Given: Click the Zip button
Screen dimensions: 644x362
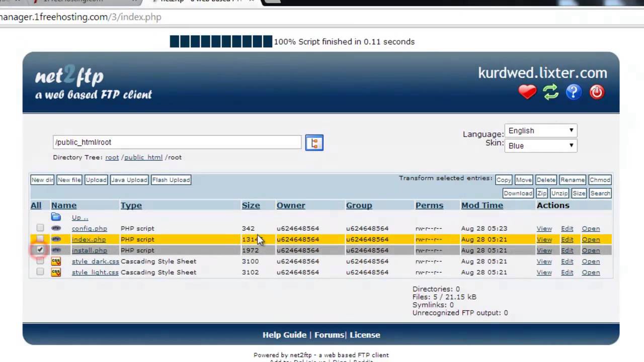Looking at the screenshot, I should click(x=541, y=194).
